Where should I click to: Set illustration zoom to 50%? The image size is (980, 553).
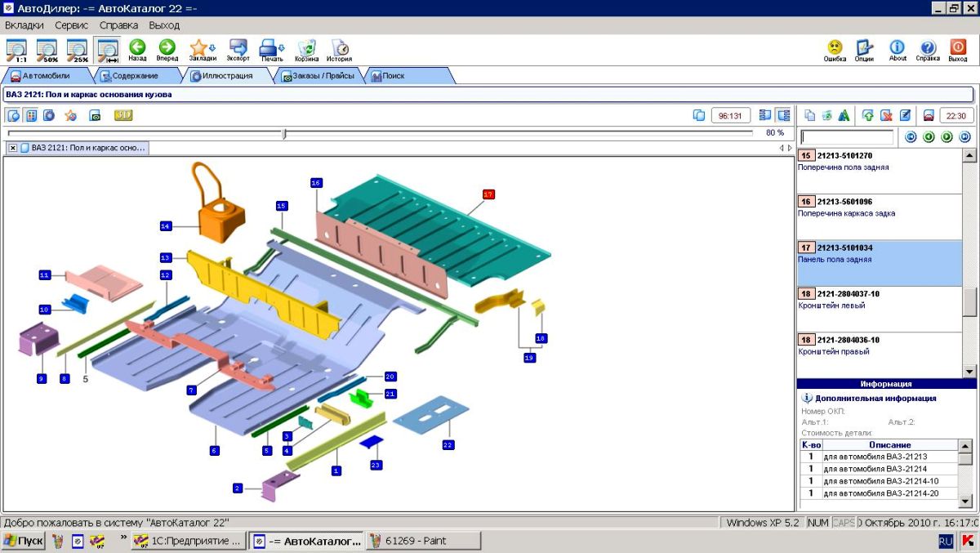click(x=47, y=51)
